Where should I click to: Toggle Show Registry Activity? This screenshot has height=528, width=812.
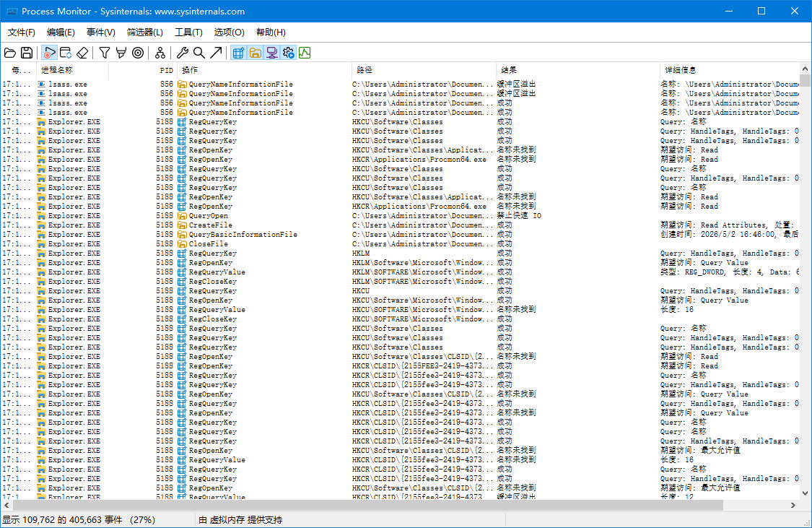coord(238,53)
